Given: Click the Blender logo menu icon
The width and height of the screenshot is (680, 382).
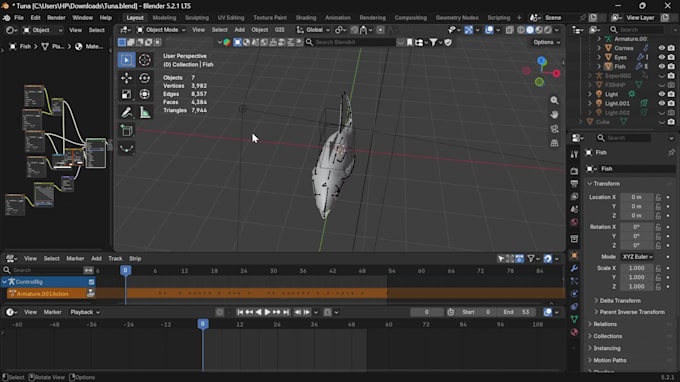Looking at the screenshot, I should 7,18.
